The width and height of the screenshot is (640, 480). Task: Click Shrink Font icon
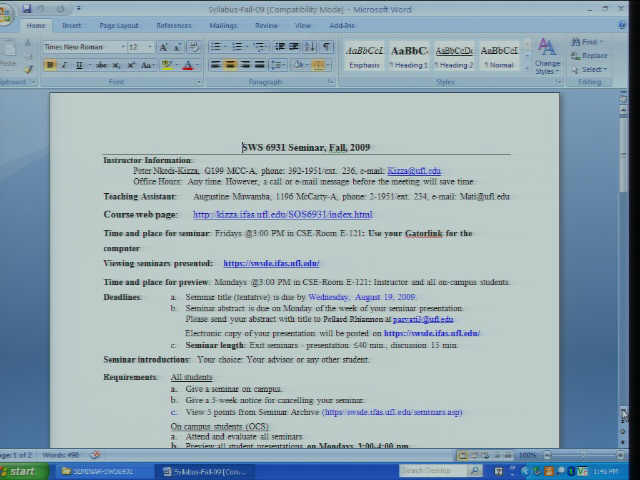point(177,47)
